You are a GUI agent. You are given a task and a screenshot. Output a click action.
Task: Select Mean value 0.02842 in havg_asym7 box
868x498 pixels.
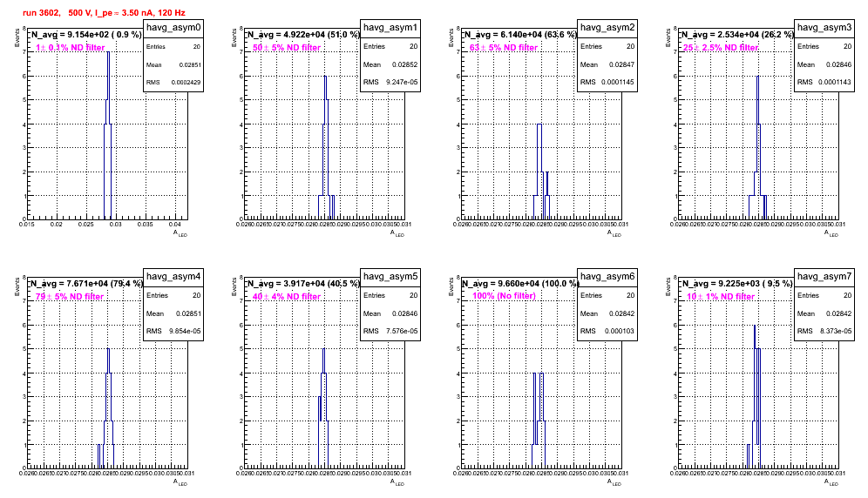point(838,313)
